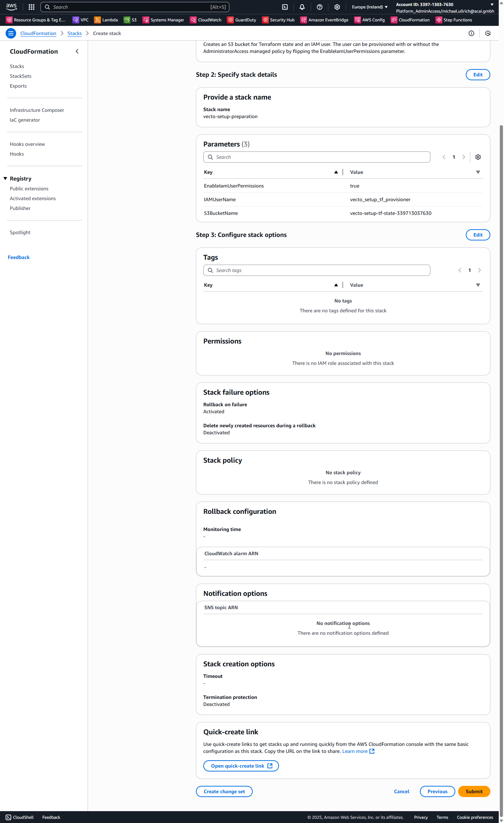Image resolution: width=504 pixels, height=823 pixels.
Task: Go to next Tags page arrow
Action: pos(479,270)
